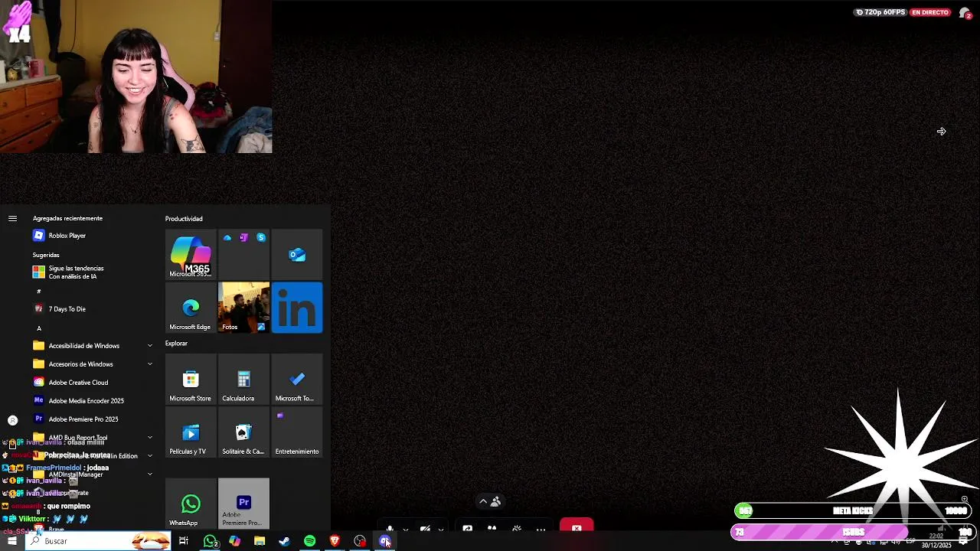The image size is (980, 551).
Task: Share your screen from call controls
Action: point(468,529)
